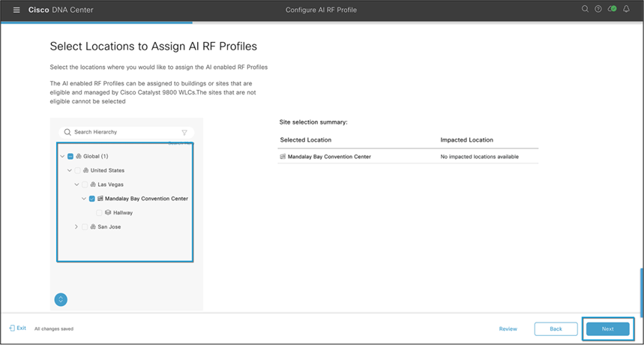The height and width of the screenshot is (345, 644).
Task: Click the Mandalay Bay building icon in tree
Action: tap(100, 199)
